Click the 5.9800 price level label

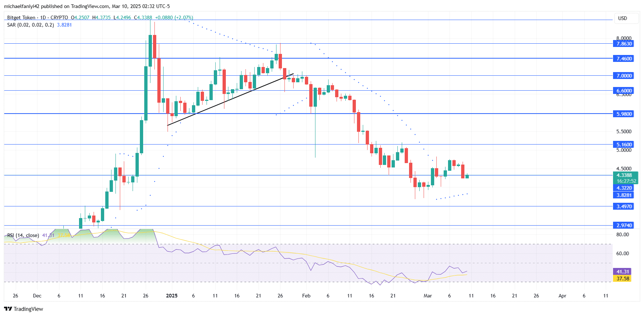(x=623, y=114)
